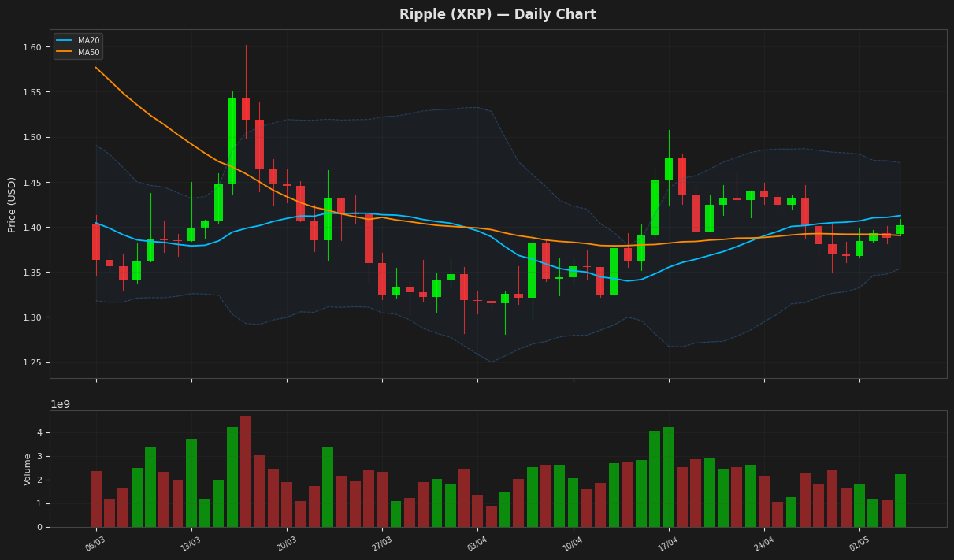Click the 1.40 price tick label
Image resolution: width=954 pixels, height=560 pixels.
(32, 228)
